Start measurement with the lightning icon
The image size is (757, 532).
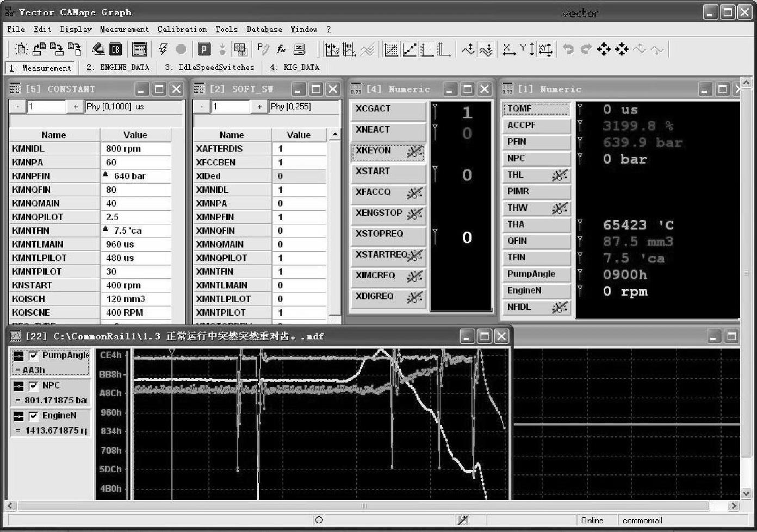point(163,49)
